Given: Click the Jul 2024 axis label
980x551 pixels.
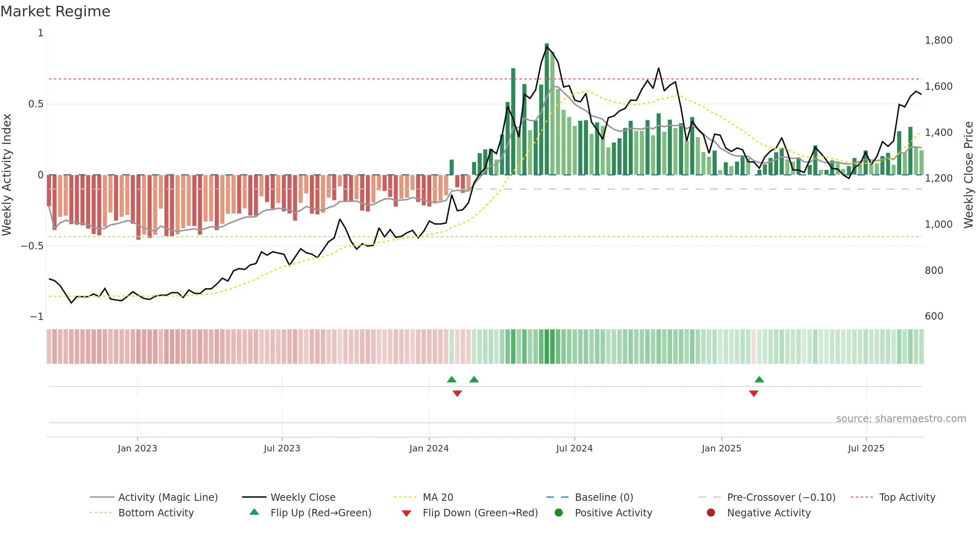Looking at the screenshot, I should (575, 448).
